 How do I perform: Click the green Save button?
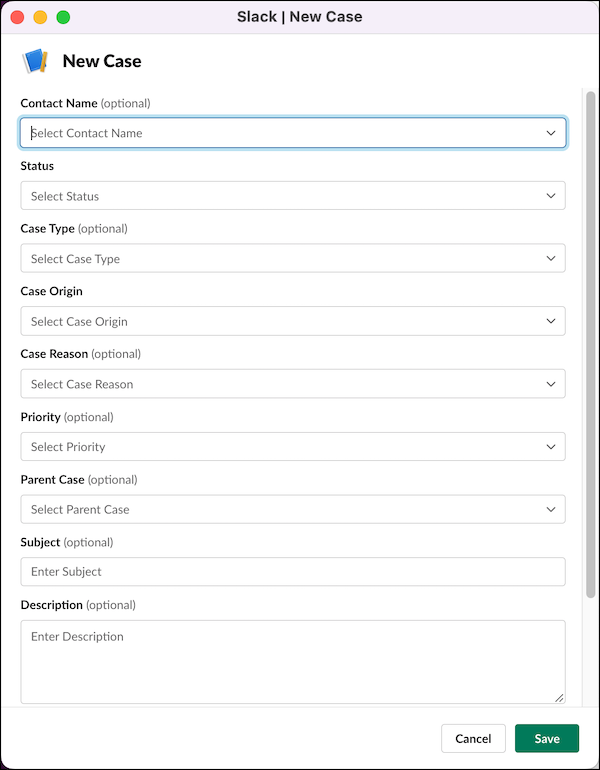(x=547, y=739)
